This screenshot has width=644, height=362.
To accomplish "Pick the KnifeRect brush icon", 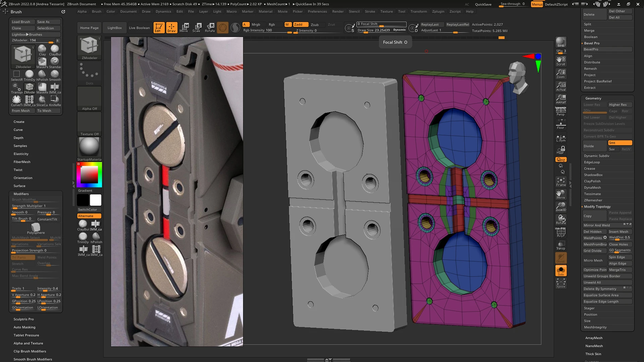I will [55, 101].
